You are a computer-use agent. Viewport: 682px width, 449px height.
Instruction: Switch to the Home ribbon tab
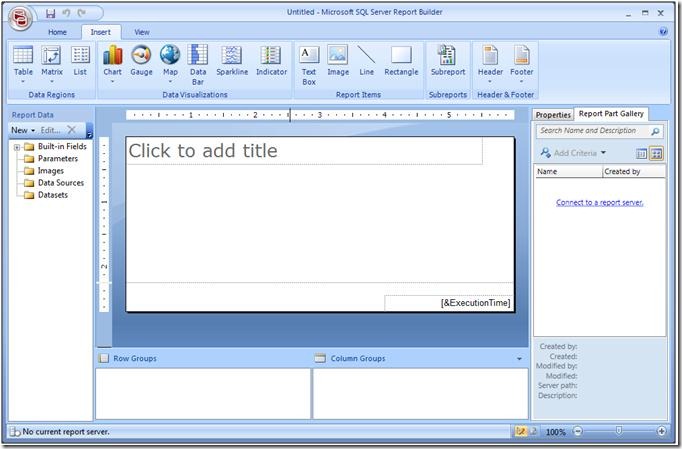pos(57,32)
